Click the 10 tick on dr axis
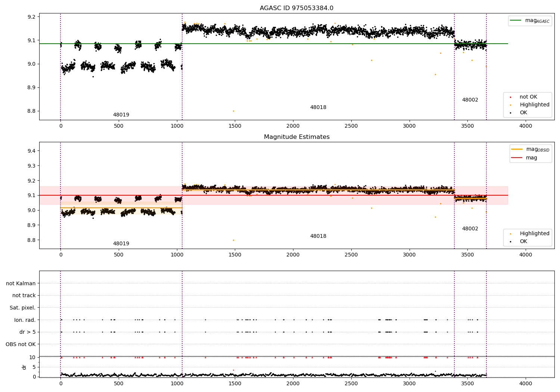 32,358
